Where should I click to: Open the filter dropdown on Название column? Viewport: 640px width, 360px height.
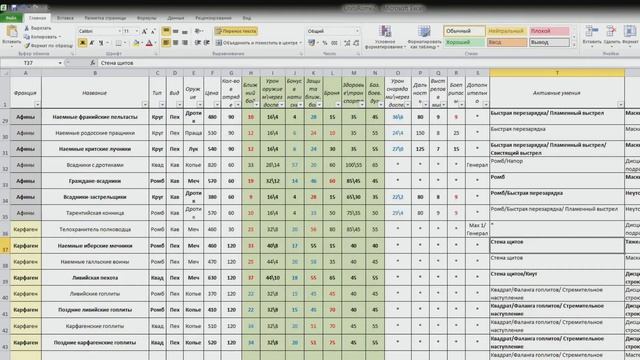pyautogui.click(x=145, y=105)
